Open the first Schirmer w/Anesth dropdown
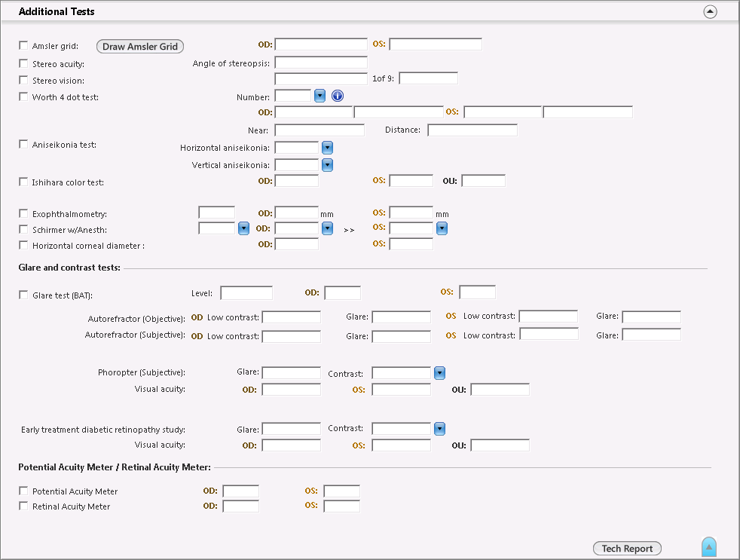The width and height of the screenshot is (740, 560). 243,228
